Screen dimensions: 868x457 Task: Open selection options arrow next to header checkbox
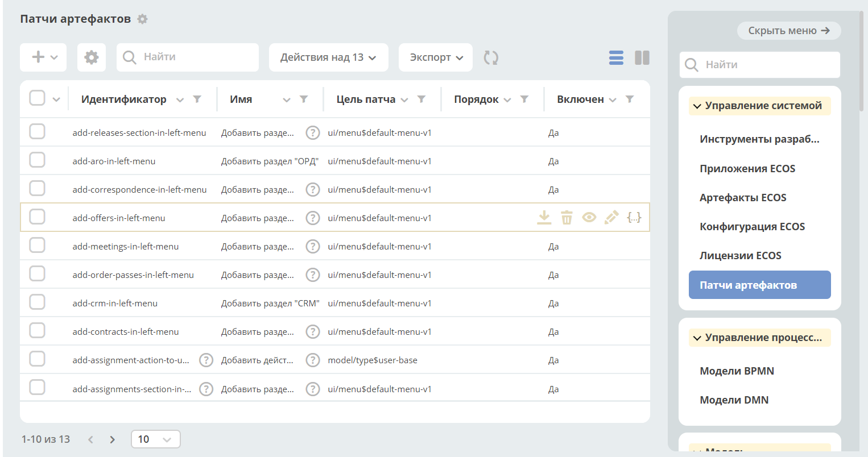56,99
